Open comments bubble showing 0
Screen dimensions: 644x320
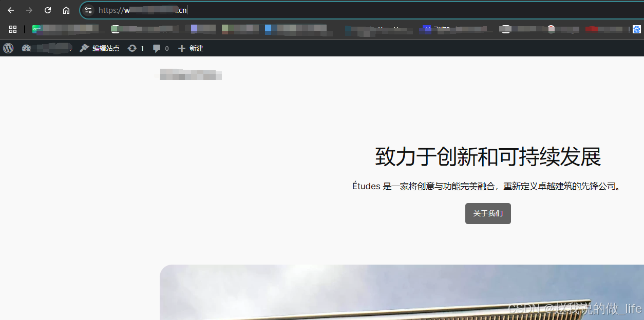tap(161, 48)
